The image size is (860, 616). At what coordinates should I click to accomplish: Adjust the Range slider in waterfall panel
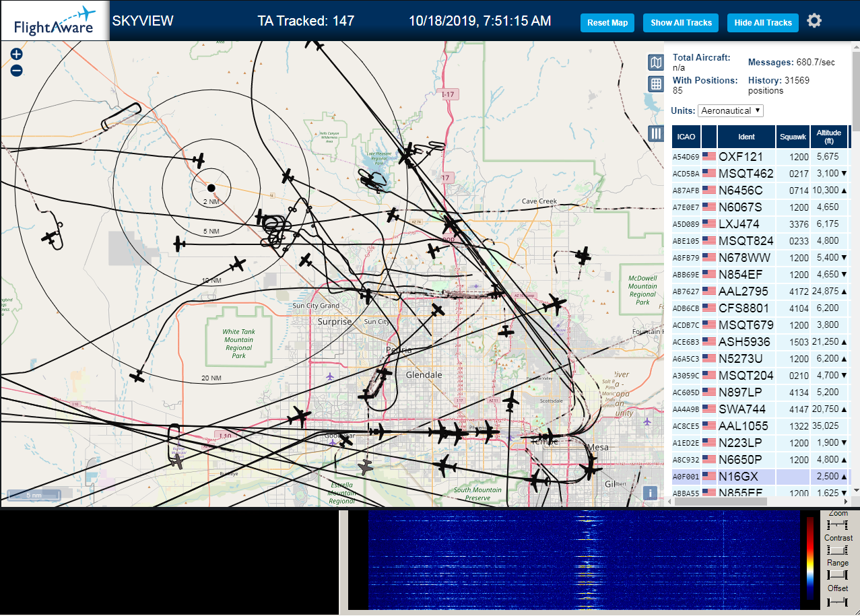click(838, 574)
